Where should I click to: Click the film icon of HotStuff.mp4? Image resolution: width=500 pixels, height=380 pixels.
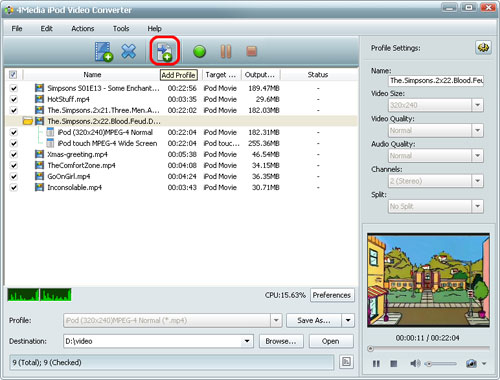click(x=39, y=99)
